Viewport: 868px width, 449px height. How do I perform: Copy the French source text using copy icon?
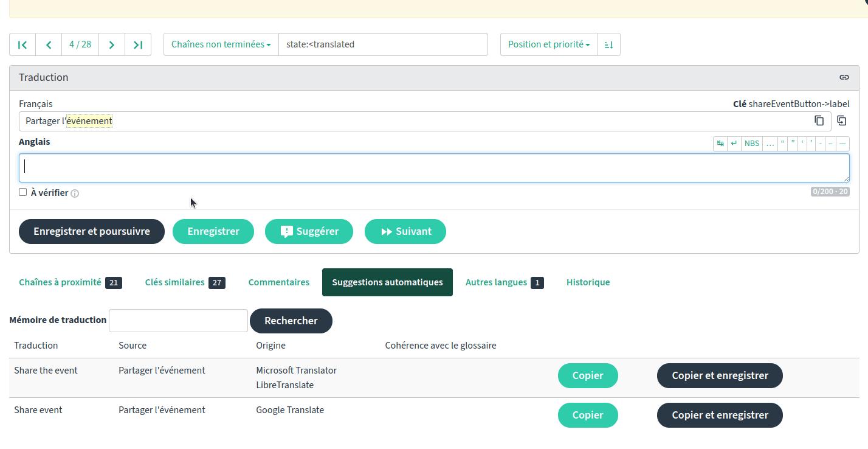click(x=819, y=120)
